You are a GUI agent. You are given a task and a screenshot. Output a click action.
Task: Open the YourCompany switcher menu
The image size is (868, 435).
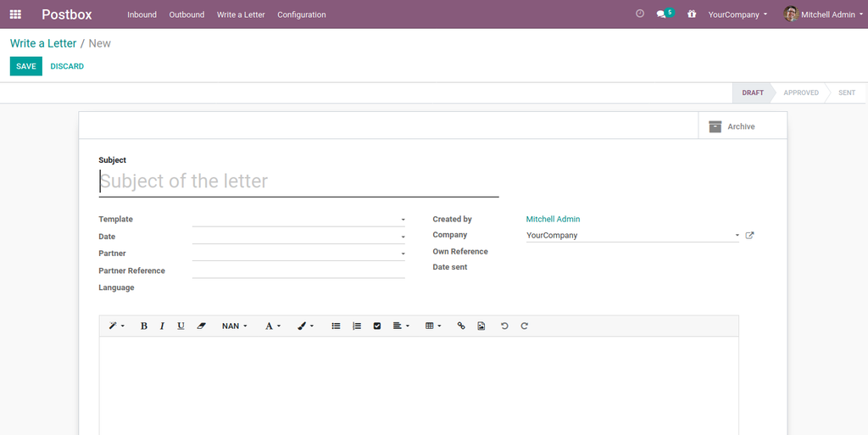[737, 14]
